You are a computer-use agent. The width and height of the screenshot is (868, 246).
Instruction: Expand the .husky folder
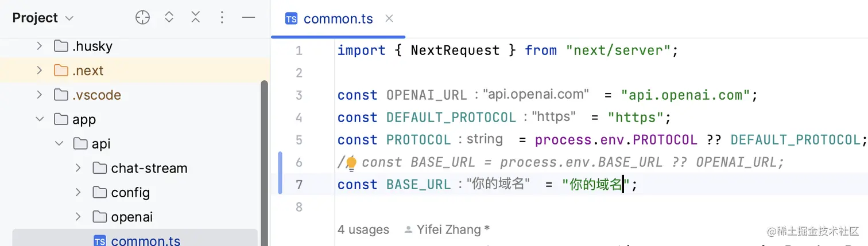pyautogui.click(x=39, y=46)
